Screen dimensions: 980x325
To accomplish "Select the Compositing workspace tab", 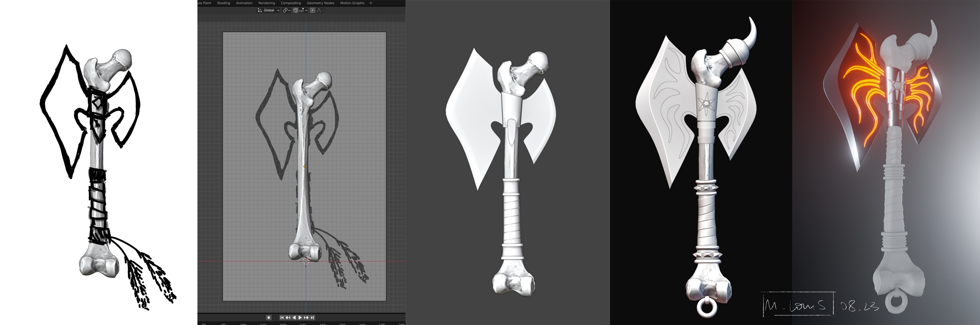I will click(291, 3).
